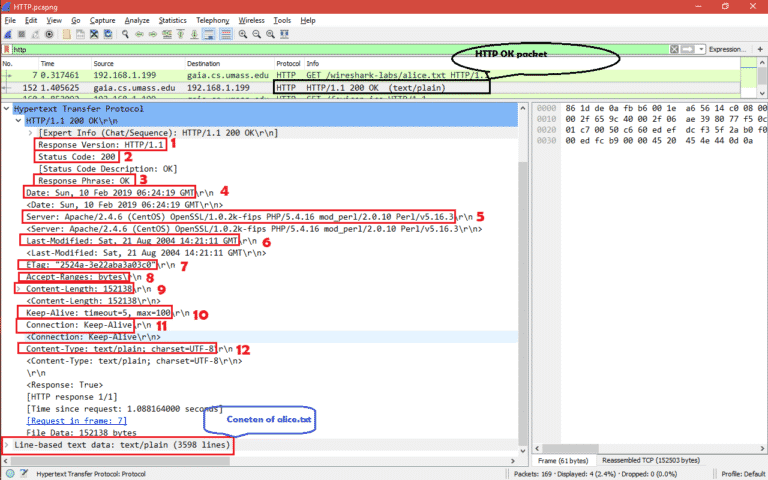Zoom out the main window text
This screenshot has height=480, width=768.
point(257,34)
